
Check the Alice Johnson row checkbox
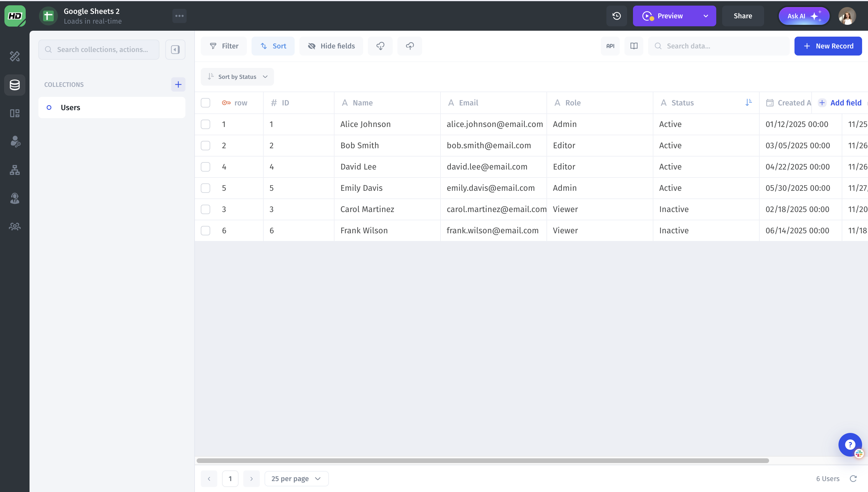click(x=205, y=124)
